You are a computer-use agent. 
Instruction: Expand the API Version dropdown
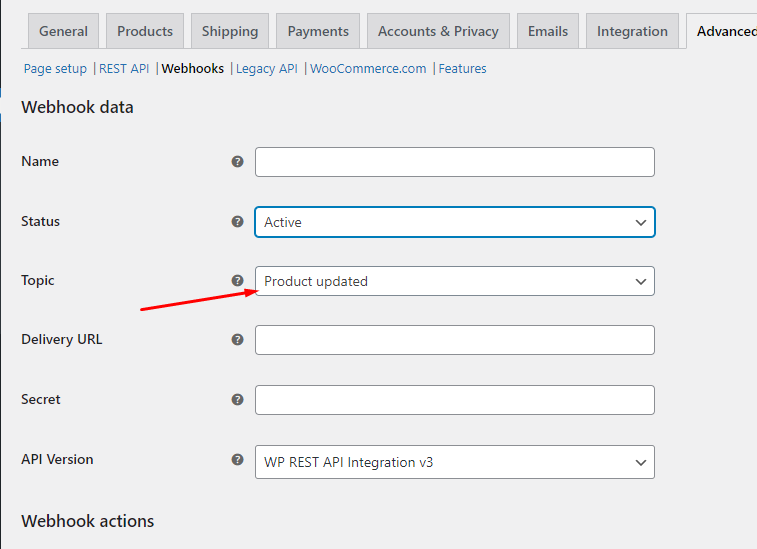point(455,462)
